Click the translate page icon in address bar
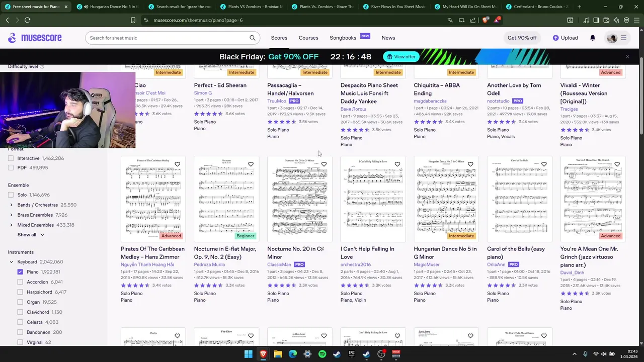The image size is (644, 362). coord(450,20)
